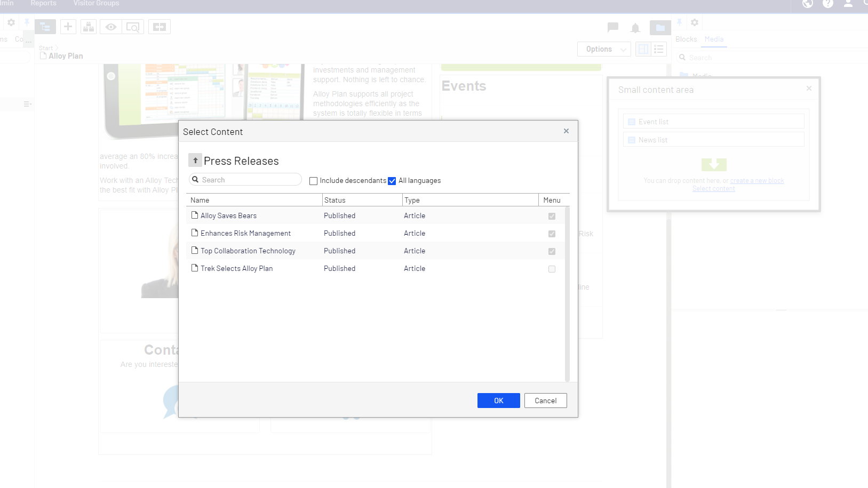Toggle the navigation tree pane icon
Screen dimensions: 868x488
[x=45, y=27]
